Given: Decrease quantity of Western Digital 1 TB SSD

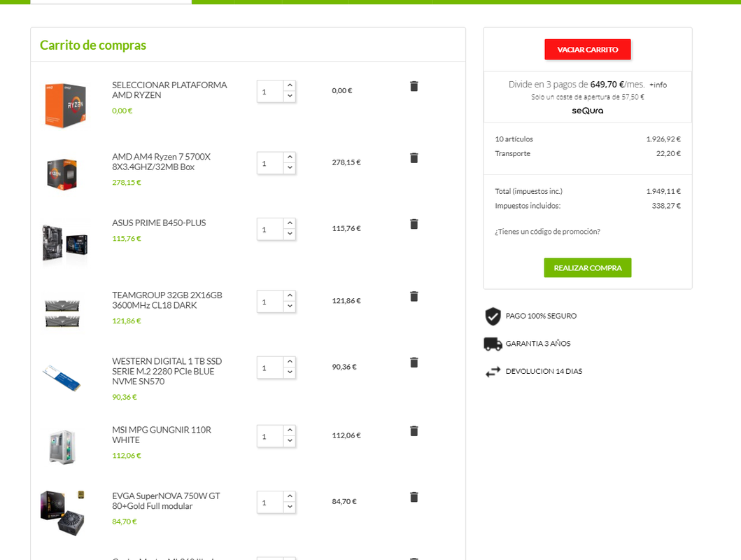Looking at the screenshot, I should point(290,372).
